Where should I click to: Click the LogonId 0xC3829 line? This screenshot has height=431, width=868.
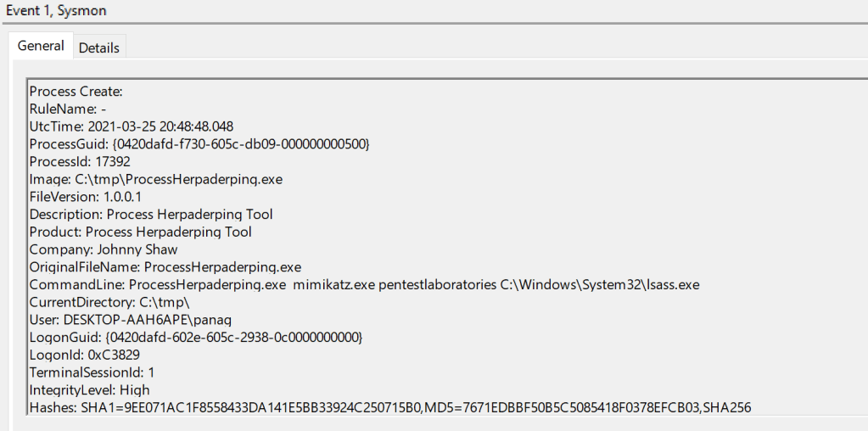point(84,355)
